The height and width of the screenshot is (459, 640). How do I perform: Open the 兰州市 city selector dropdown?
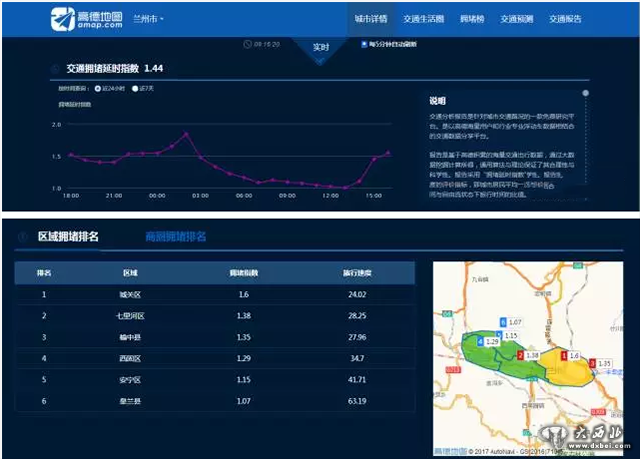[x=148, y=19]
